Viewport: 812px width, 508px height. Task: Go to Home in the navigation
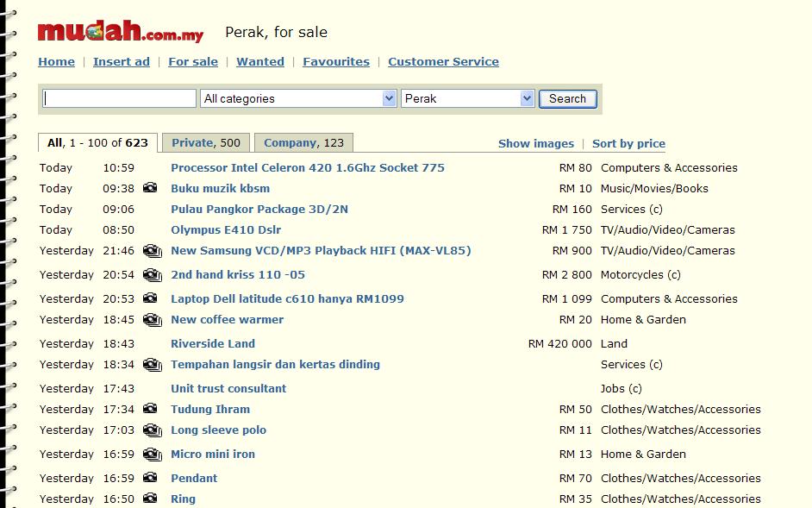click(56, 62)
